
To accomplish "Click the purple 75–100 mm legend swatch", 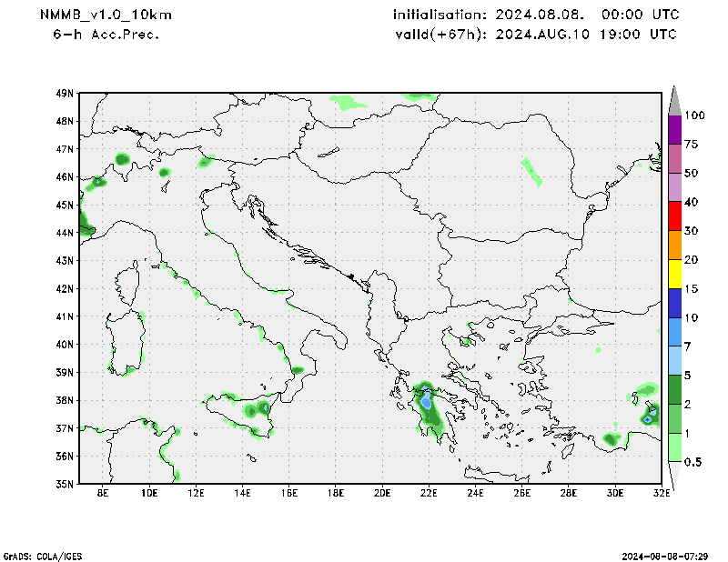I will click(675, 129).
